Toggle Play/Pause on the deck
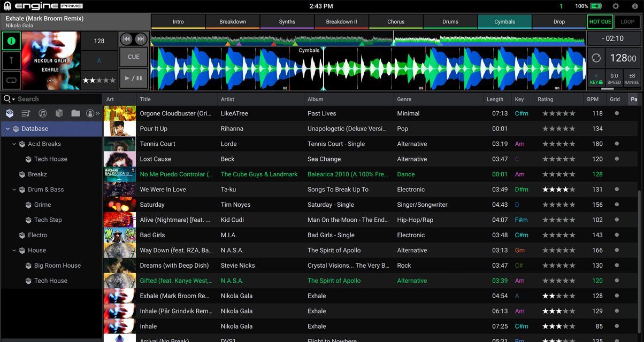Viewport: 644px width, 342px height. click(134, 77)
